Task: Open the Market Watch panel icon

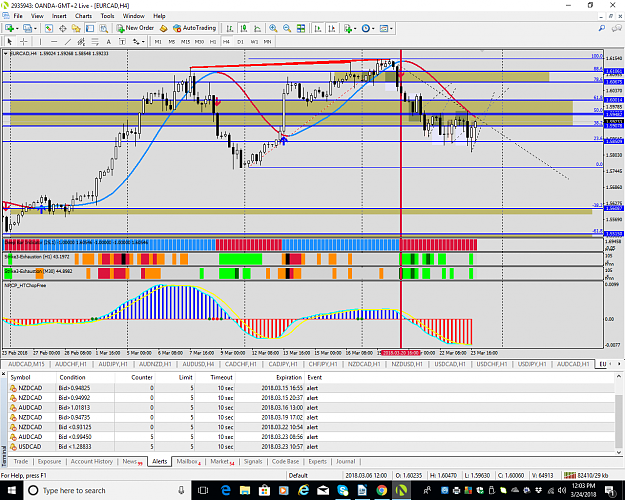Action: (49, 28)
